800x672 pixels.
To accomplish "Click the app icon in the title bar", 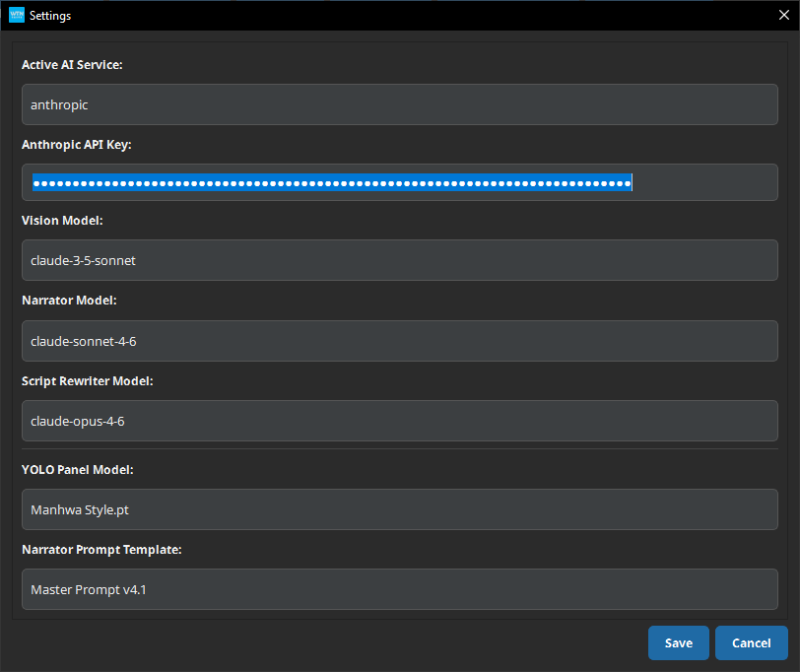I will (16, 16).
